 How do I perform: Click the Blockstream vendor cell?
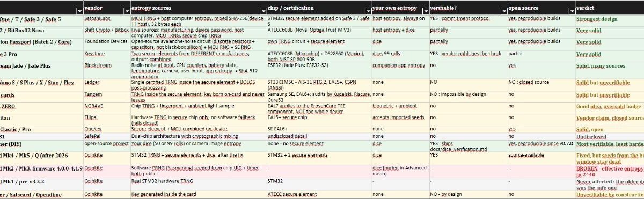click(x=107, y=71)
